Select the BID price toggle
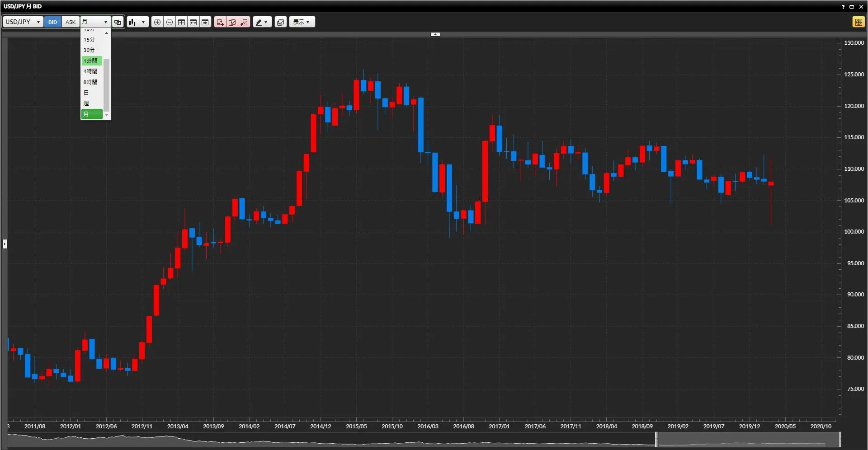868x450 pixels. [x=53, y=22]
